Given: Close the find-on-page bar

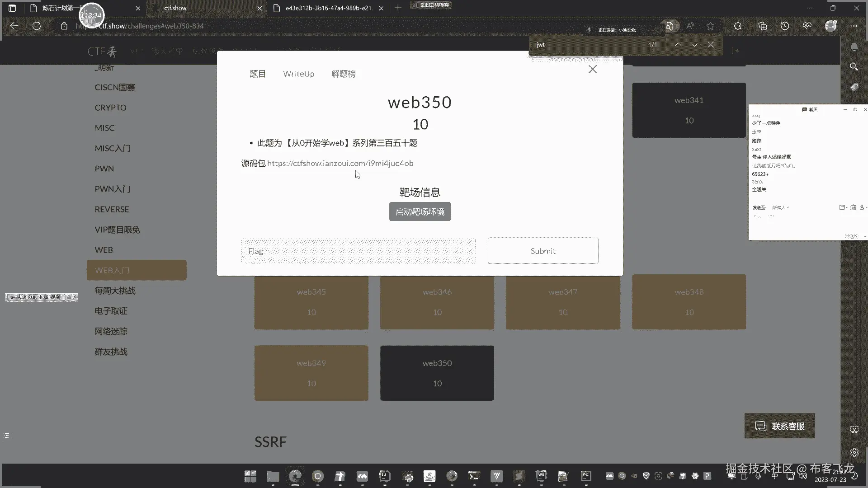Looking at the screenshot, I should tap(711, 45).
